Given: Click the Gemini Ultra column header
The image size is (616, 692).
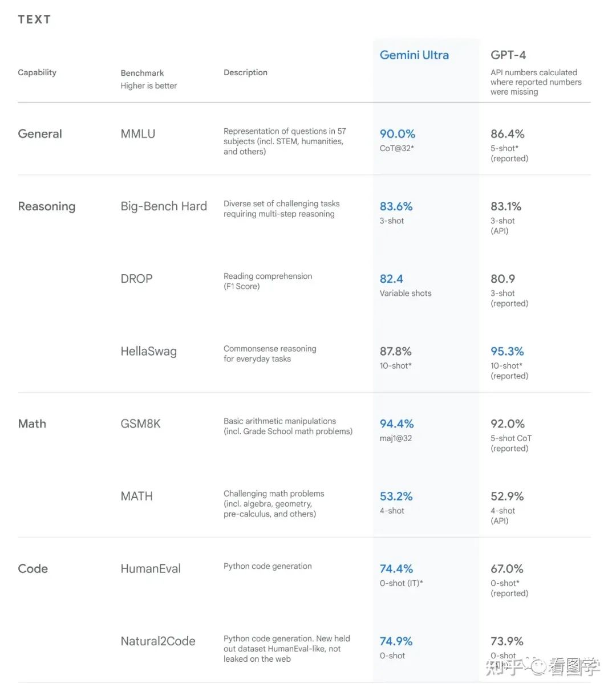Looking at the screenshot, I should point(414,55).
